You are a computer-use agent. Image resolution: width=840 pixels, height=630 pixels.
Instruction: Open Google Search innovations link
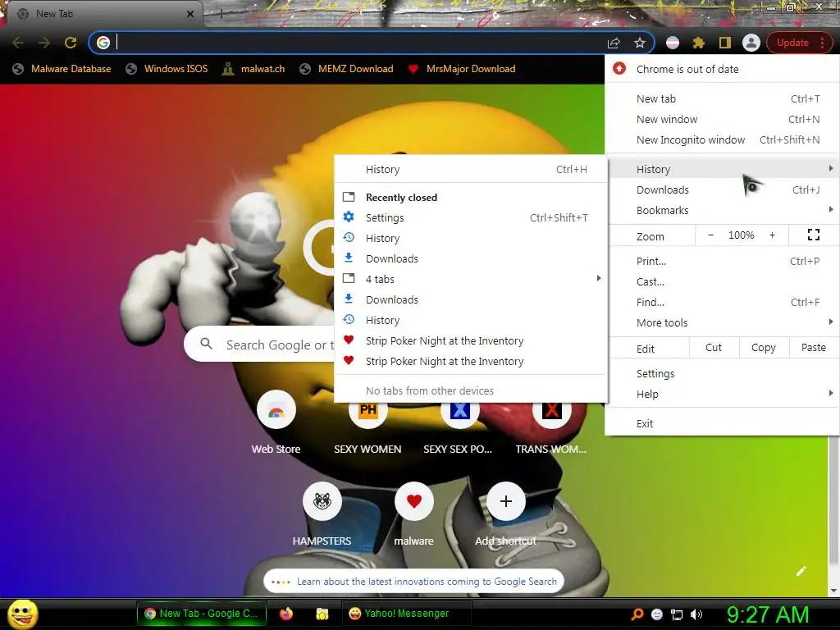(x=427, y=582)
